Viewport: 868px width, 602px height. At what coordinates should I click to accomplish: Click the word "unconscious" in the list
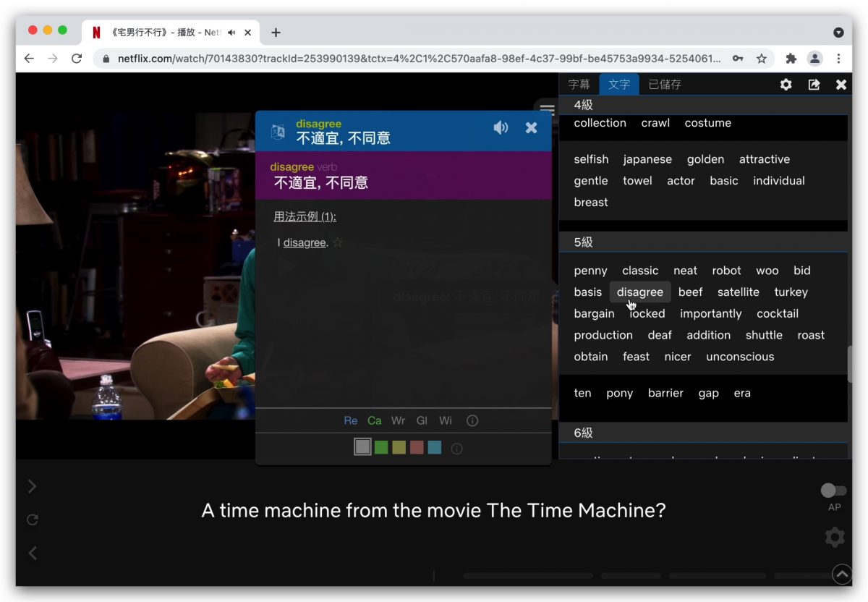click(x=740, y=357)
